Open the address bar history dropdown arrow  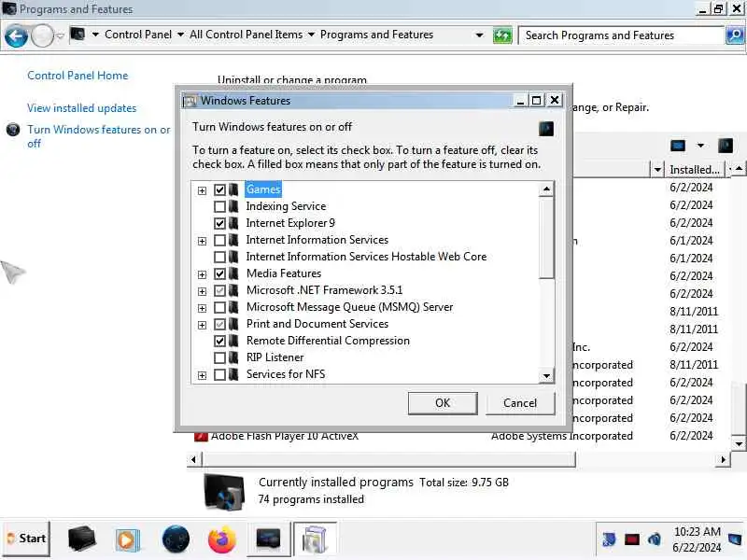(479, 35)
